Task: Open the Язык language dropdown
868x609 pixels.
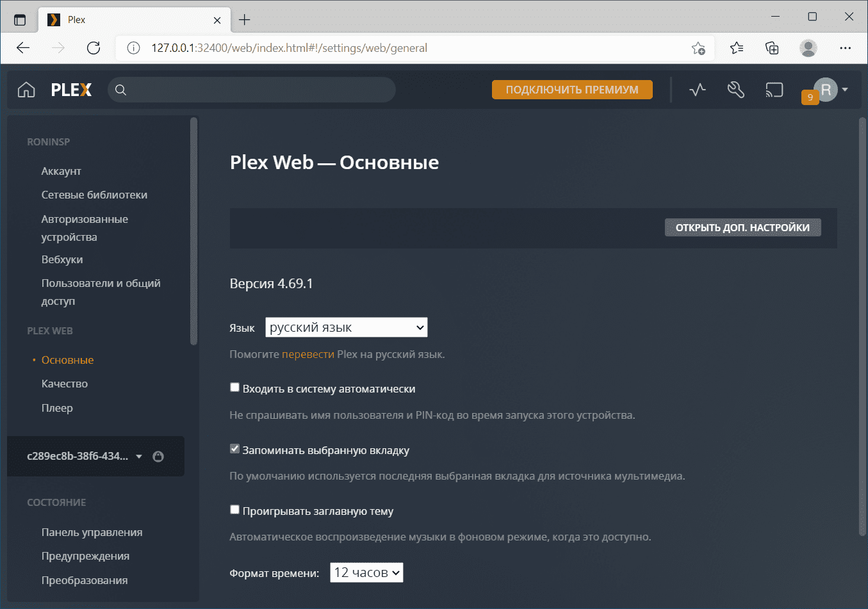Action: (347, 327)
